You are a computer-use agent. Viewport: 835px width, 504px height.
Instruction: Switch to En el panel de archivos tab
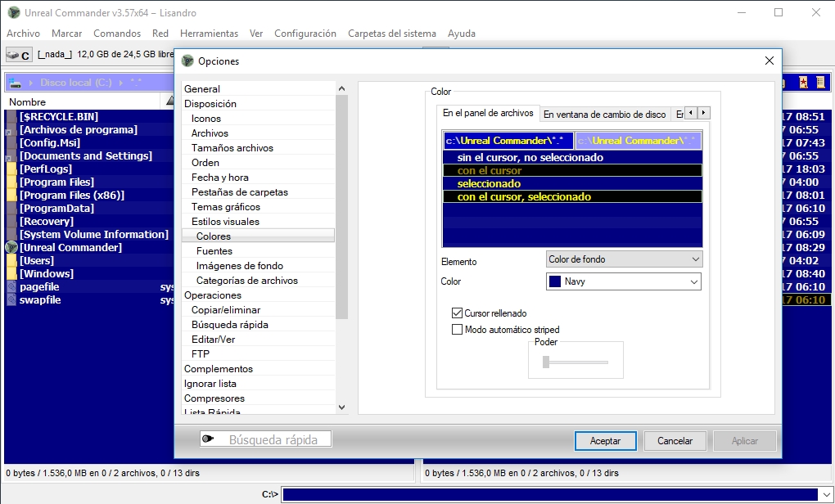pyautogui.click(x=488, y=113)
